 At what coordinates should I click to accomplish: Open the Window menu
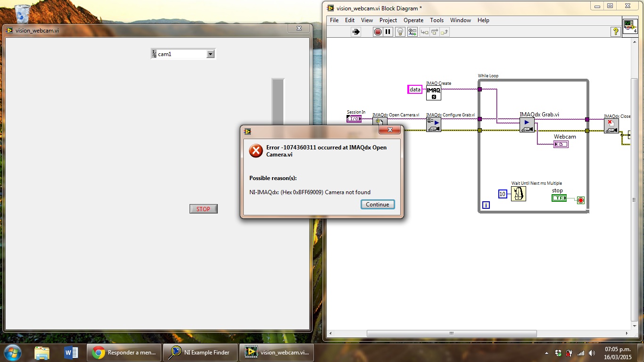pyautogui.click(x=461, y=20)
